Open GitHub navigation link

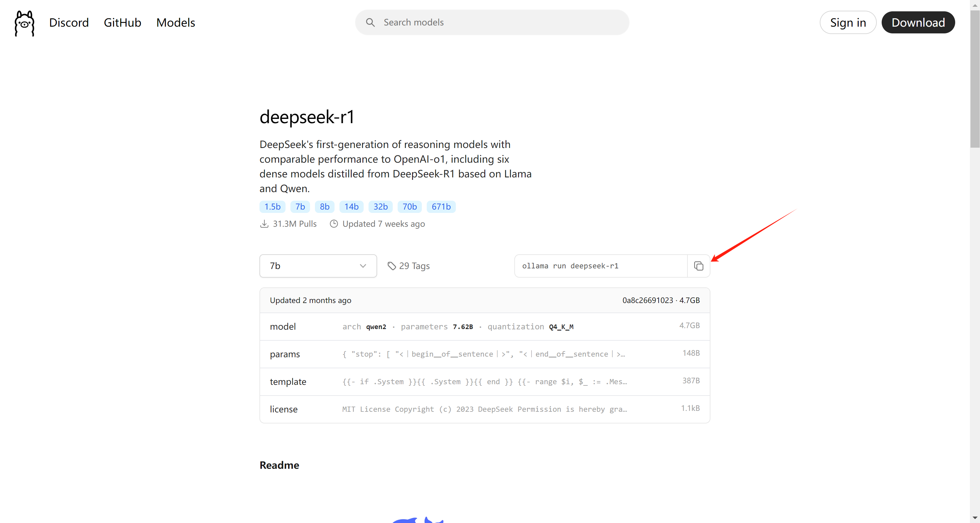[123, 22]
